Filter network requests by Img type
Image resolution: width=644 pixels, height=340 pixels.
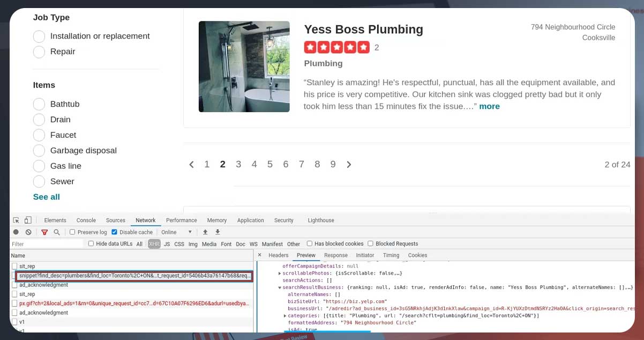tap(193, 244)
